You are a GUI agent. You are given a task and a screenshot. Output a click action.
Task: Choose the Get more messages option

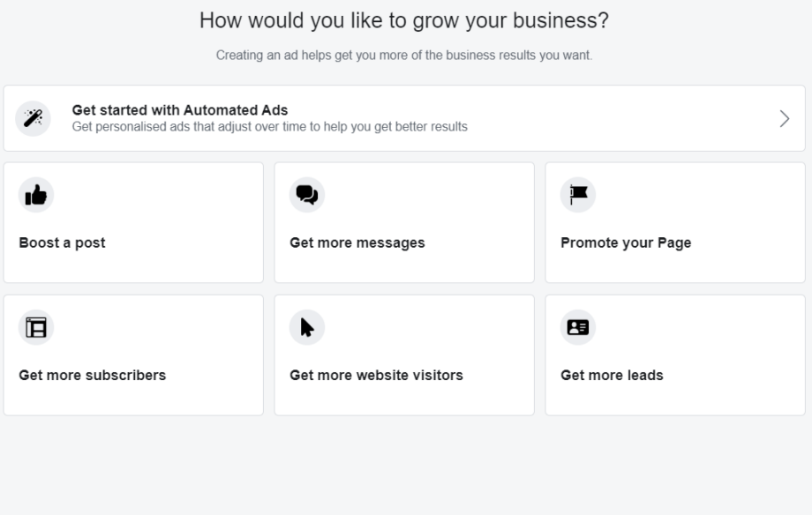pyautogui.click(x=404, y=221)
